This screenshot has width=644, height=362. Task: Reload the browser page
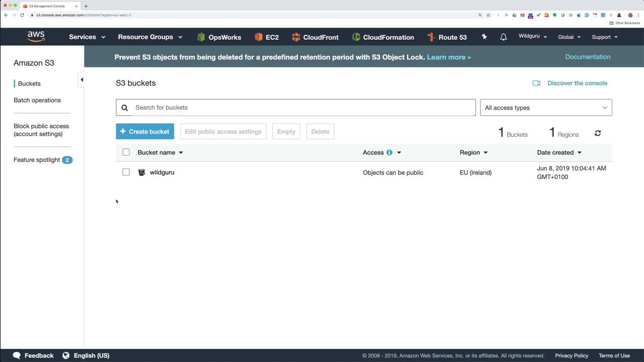pyautogui.click(x=22, y=15)
